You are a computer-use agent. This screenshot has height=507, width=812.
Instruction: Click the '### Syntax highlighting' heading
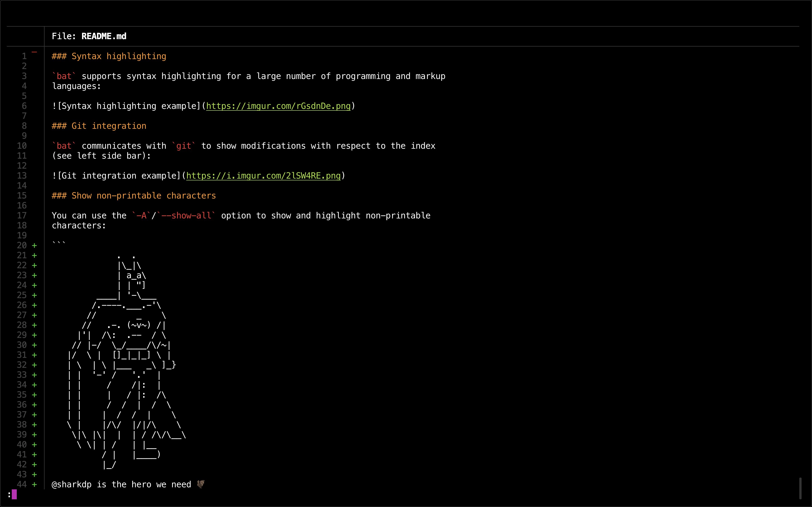[109, 56]
